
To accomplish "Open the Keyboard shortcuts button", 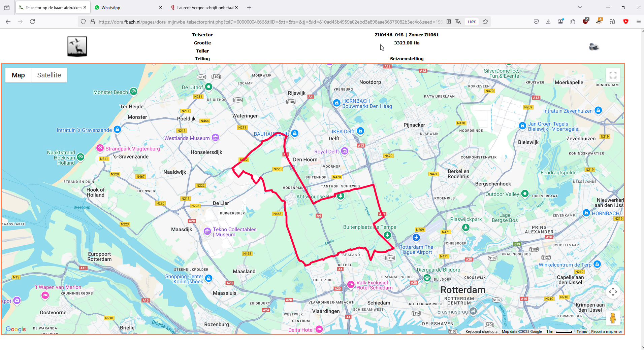I will coord(481,331).
